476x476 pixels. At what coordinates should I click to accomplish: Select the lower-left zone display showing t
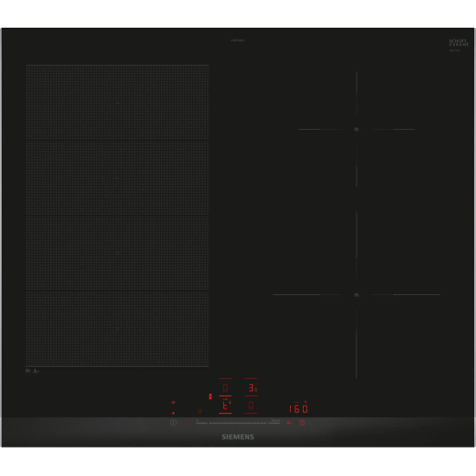(x=225, y=405)
